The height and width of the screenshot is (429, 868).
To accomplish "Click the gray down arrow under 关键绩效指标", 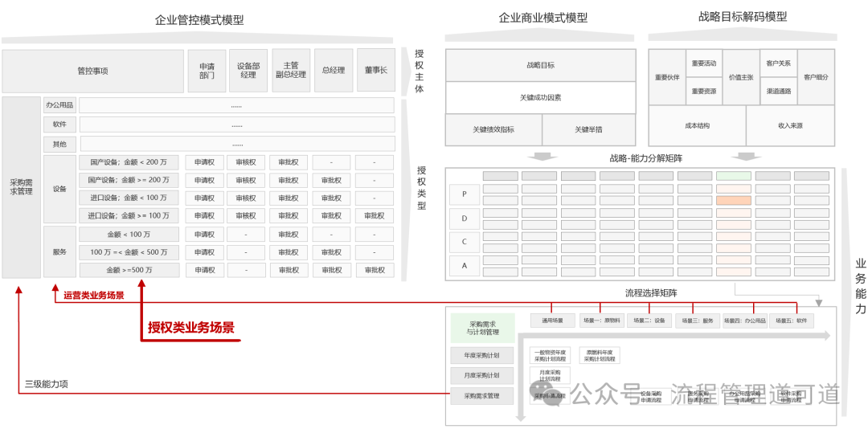I will (x=543, y=156).
